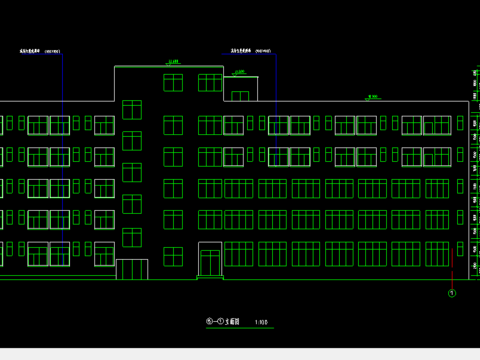Select the right blue vertical leader line
This screenshot has height=360, width=480.
pyautogui.click(x=276, y=110)
